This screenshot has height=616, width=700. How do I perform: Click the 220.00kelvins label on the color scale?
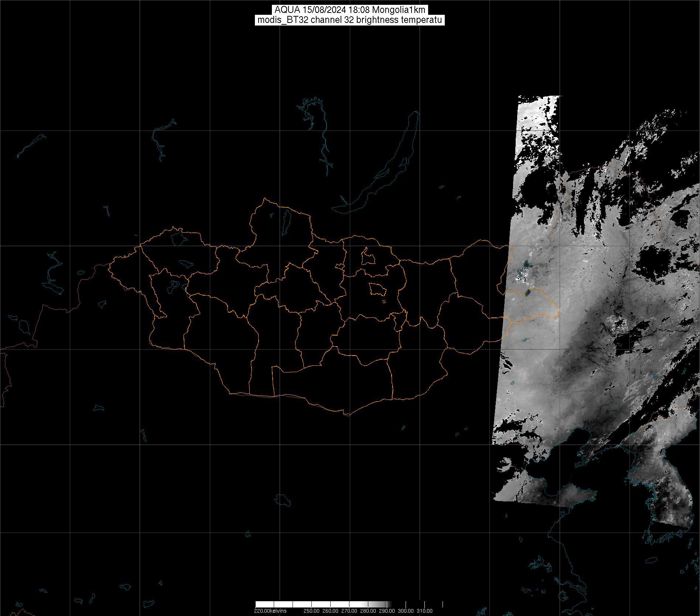[x=270, y=611]
